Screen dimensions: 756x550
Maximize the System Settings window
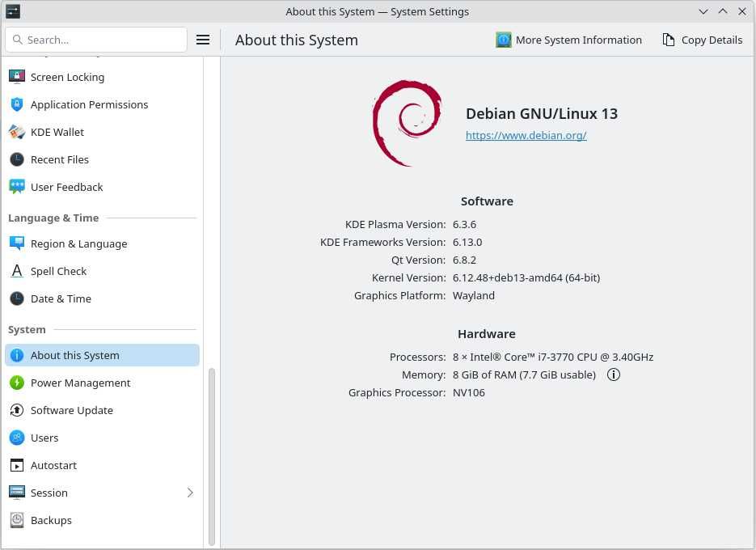tap(723, 11)
